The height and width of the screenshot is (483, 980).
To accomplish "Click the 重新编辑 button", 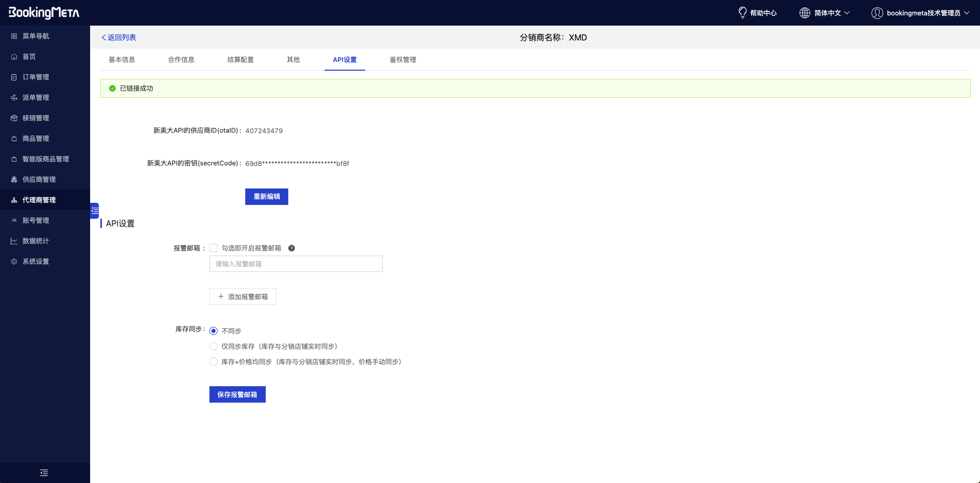I will tap(266, 197).
